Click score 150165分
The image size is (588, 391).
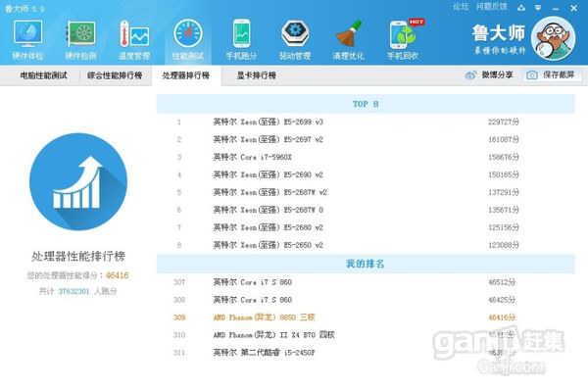pos(504,174)
